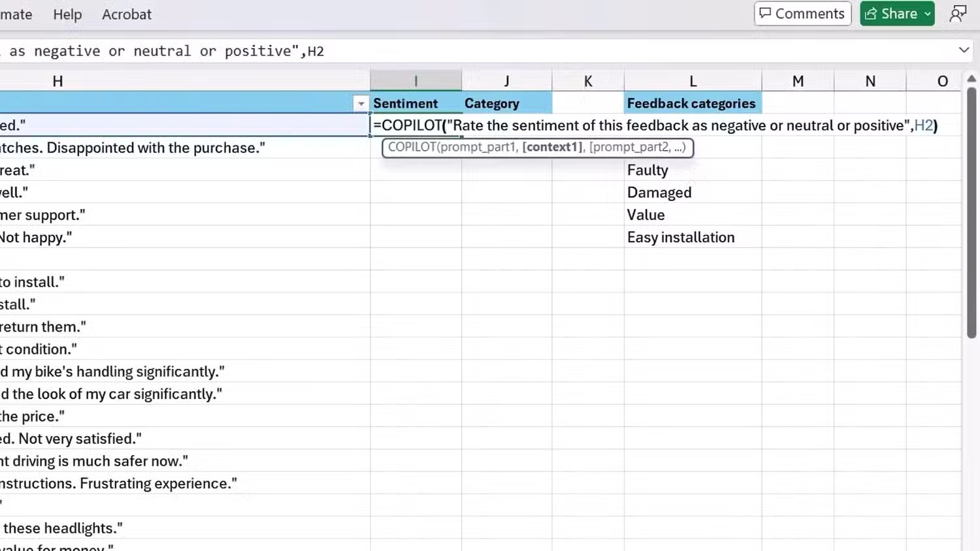Open the Help menu
Screen dimensions: 980x551
coord(67,14)
